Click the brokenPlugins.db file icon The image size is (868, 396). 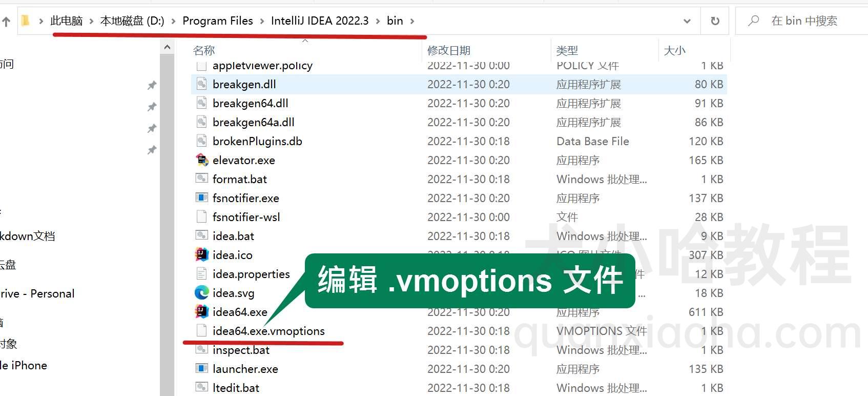[x=202, y=141]
